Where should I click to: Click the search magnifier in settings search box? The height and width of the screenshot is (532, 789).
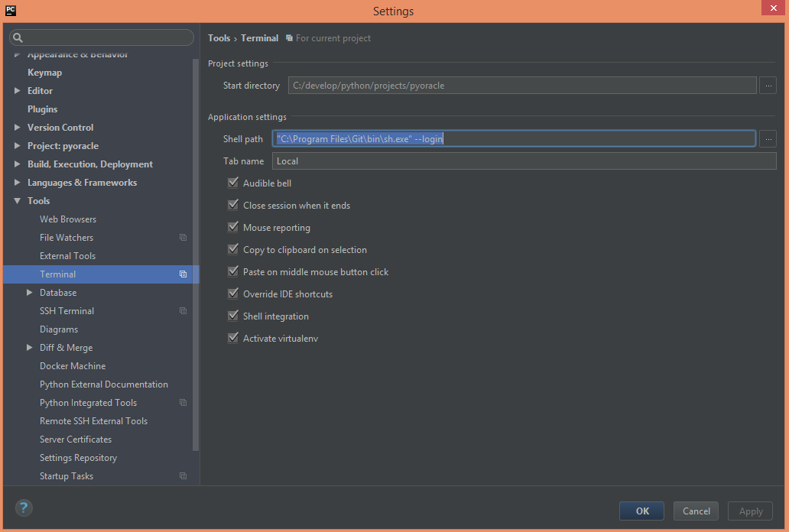click(17, 37)
